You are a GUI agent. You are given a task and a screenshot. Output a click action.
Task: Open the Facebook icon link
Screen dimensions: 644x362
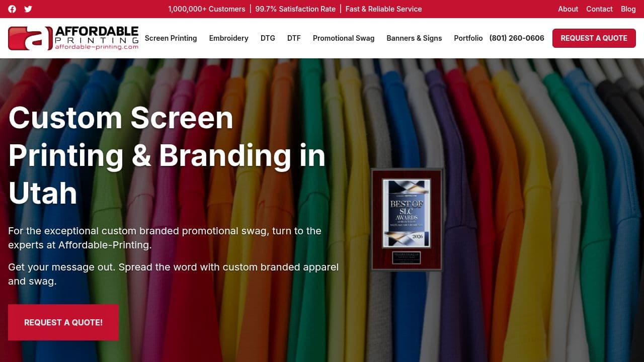click(x=12, y=9)
